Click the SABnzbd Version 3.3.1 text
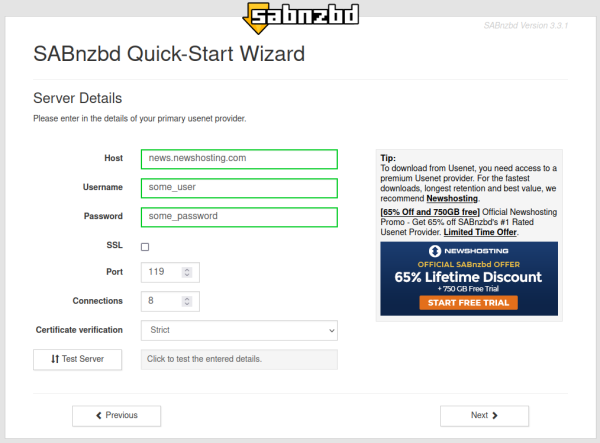 (x=526, y=26)
